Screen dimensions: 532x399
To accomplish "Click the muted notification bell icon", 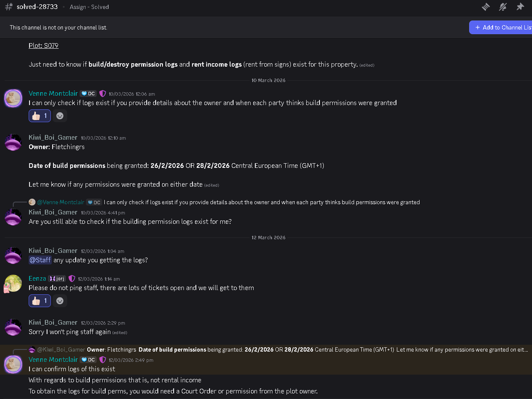I will [503, 7].
